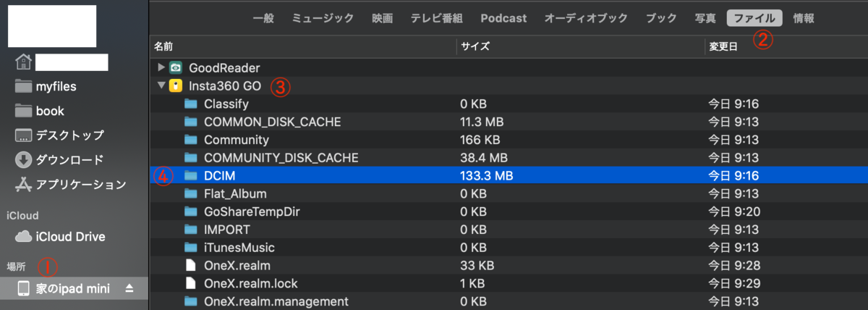Switch to the 写真 tab

click(x=705, y=18)
